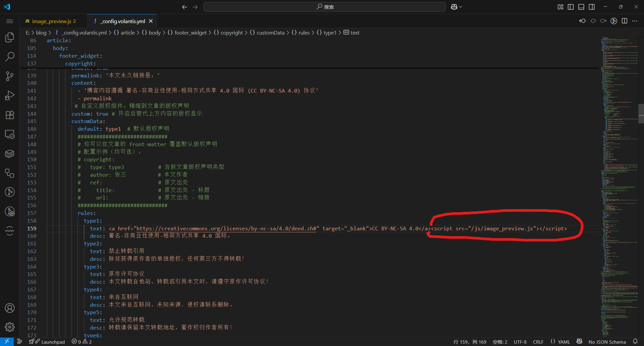Click the status bar source control graph icon
644x346 pixels.
point(20,342)
